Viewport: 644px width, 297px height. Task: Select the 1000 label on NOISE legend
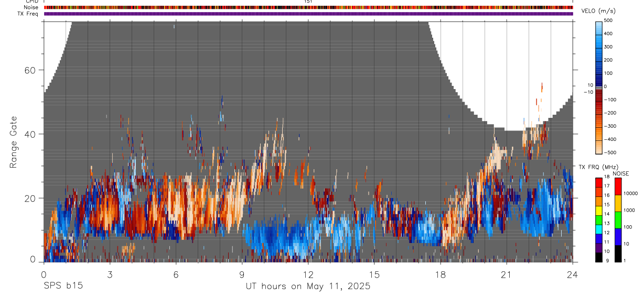tap(629, 210)
